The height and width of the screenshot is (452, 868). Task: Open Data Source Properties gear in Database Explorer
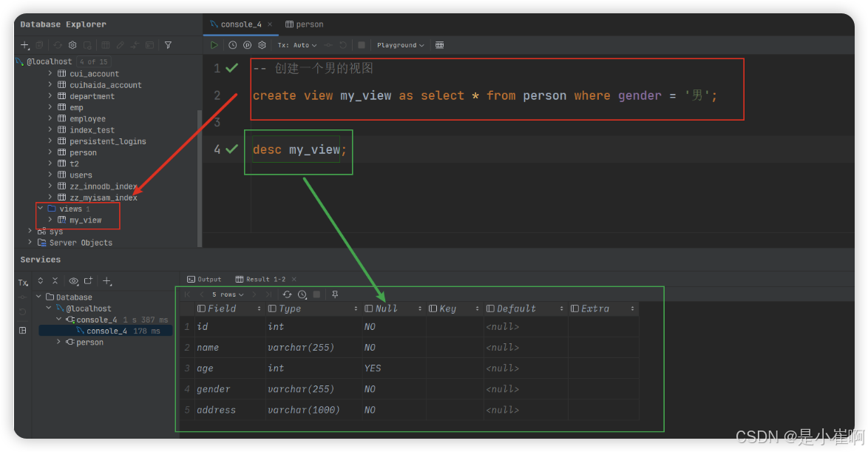[x=72, y=45]
